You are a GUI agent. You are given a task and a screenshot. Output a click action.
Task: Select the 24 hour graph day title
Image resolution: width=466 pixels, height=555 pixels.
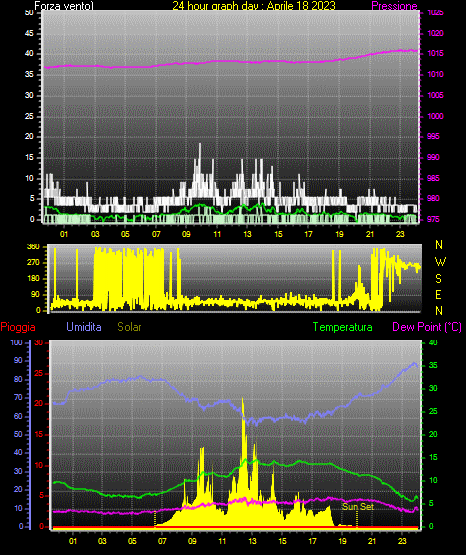point(254,6)
